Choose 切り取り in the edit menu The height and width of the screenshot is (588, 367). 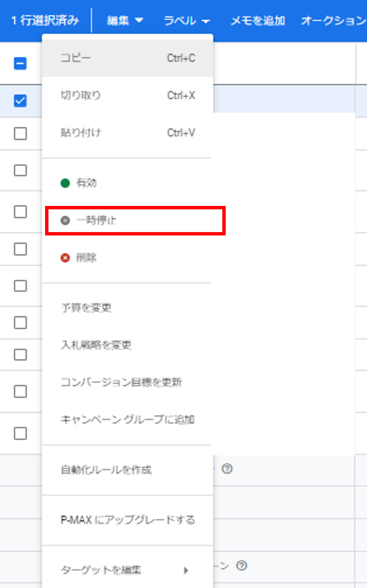(x=127, y=95)
